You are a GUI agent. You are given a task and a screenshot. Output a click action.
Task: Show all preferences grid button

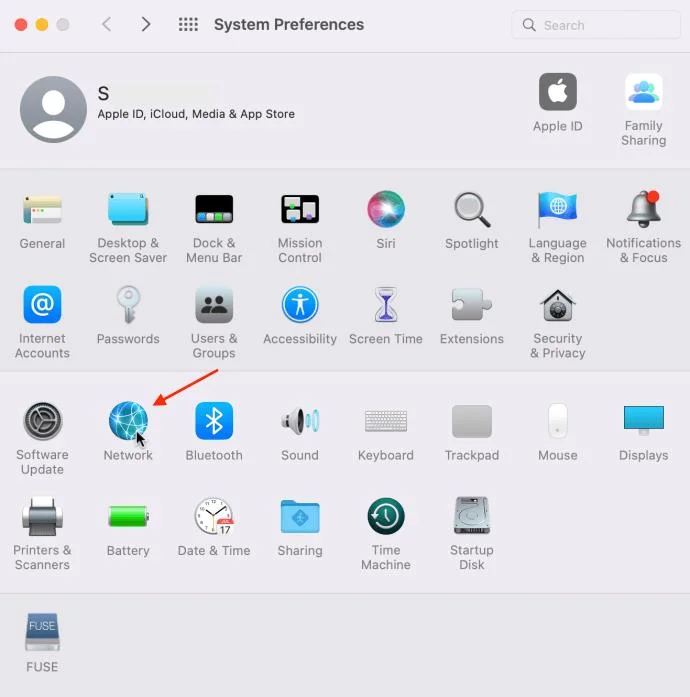click(188, 24)
